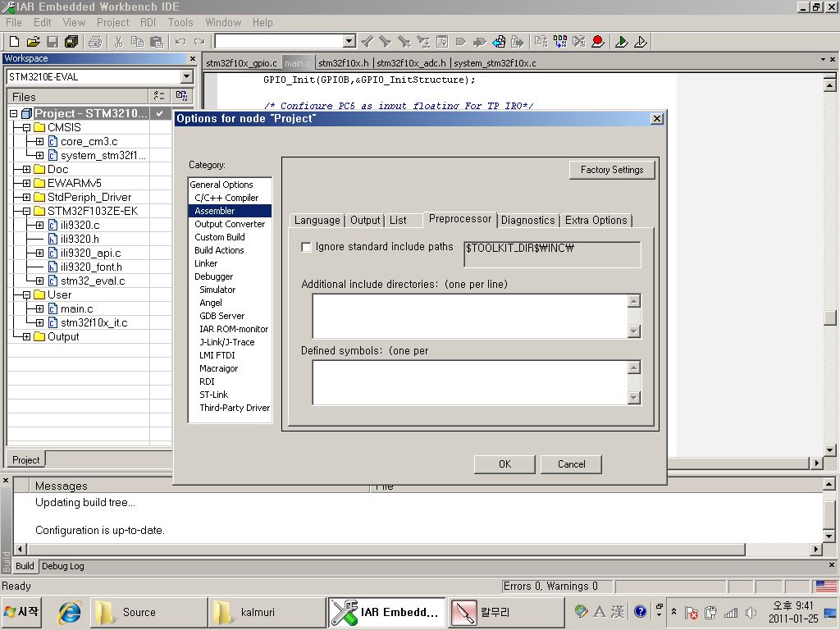Select the General Options category
Viewport: 840px width, 630px height.
click(221, 185)
